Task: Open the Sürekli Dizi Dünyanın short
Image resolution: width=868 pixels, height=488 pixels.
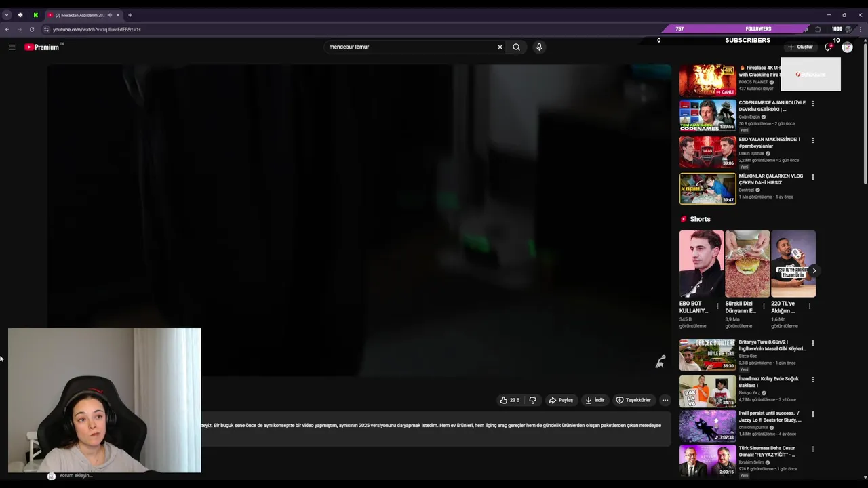Action: (747, 264)
